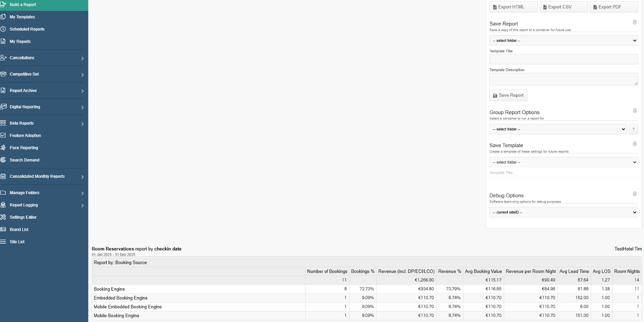This screenshot has width=644, height=322.
Task: Open the current siteID debug dropdown
Action: click(563, 212)
